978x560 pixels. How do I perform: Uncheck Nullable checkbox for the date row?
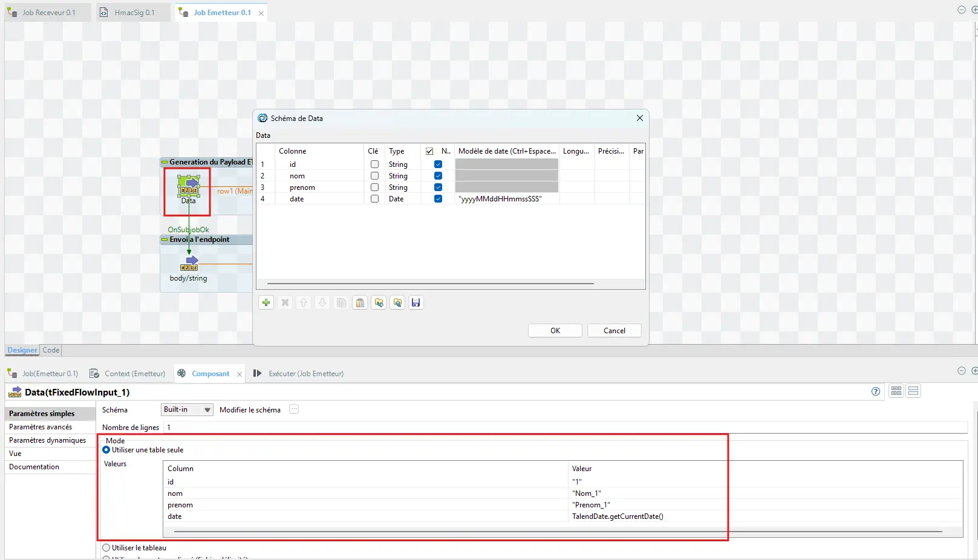[438, 199]
